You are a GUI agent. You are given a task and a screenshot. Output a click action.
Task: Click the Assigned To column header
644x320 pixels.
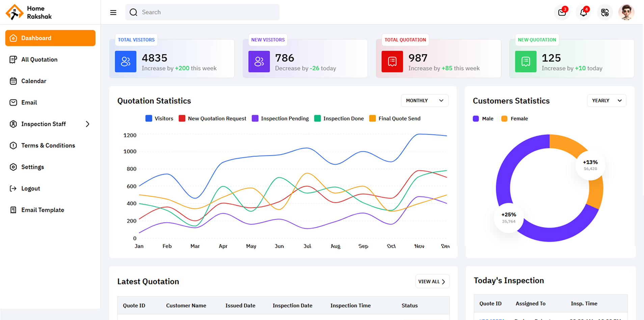tap(530, 303)
